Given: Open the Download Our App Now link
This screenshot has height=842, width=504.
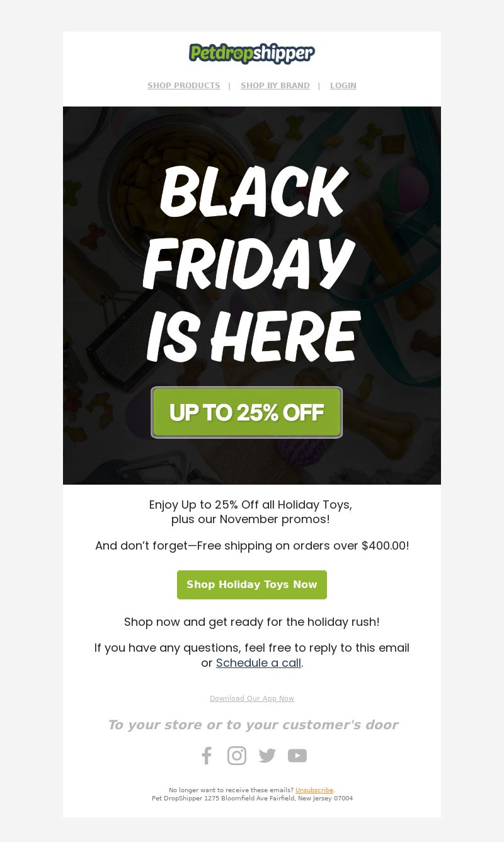Looking at the screenshot, I should [252, 698].
